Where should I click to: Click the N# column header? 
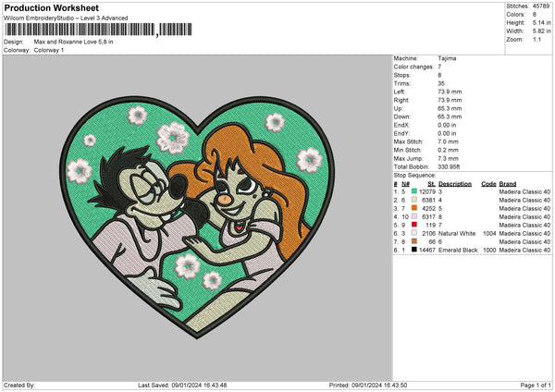(x=406, y=184)
